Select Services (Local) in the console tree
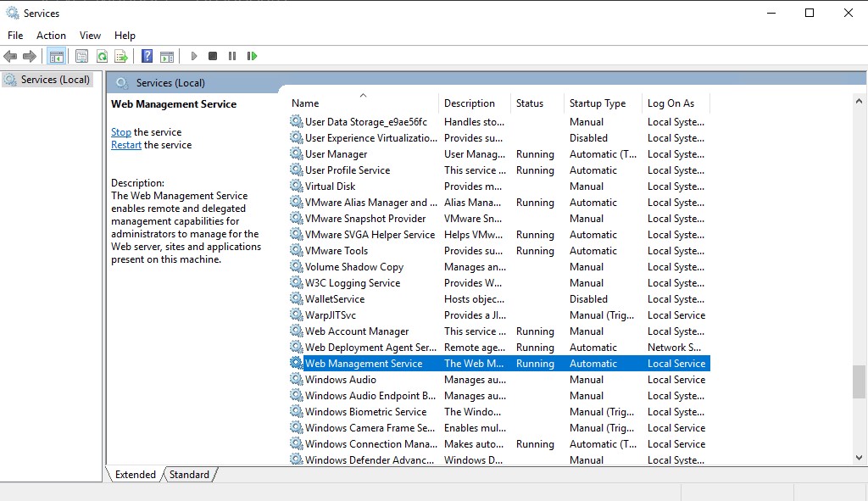Screen dimensions: 868x501 [47, 80]
